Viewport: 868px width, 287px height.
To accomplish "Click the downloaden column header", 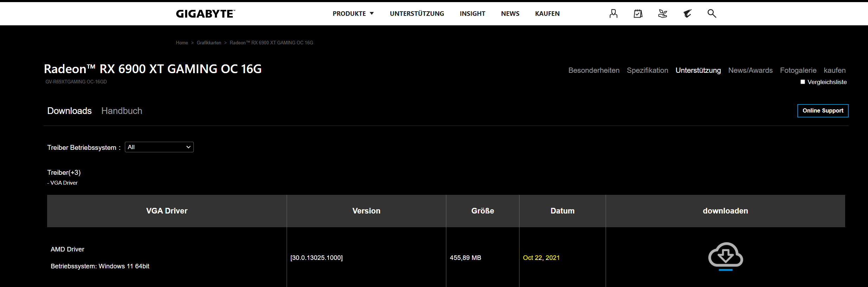I will [725, 211].
